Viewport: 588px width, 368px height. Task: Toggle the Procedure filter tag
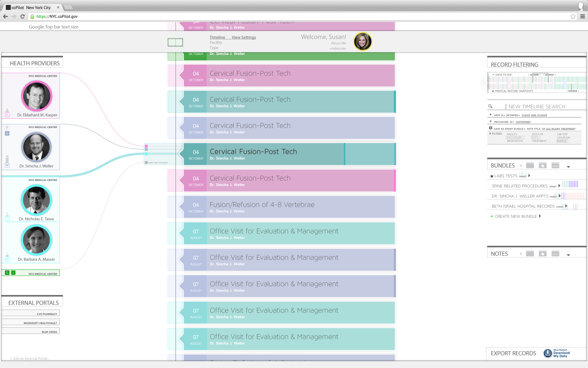[515, 138]
